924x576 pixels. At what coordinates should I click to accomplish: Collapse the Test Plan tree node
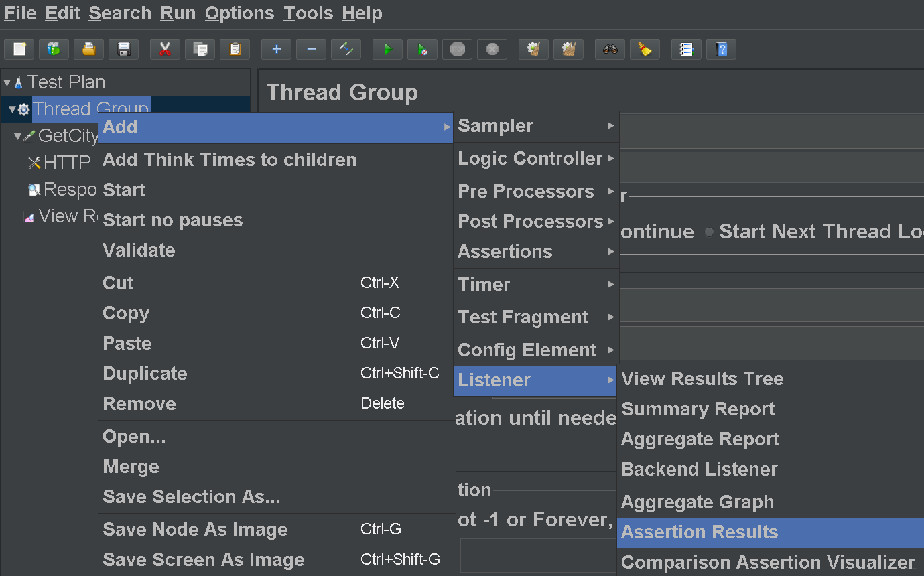(7, 83)
